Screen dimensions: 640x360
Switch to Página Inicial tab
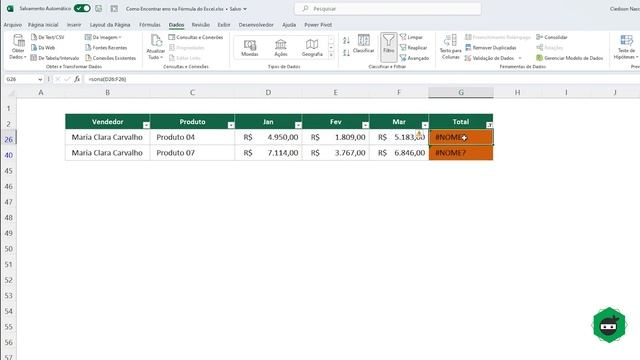tap(43, 25)
